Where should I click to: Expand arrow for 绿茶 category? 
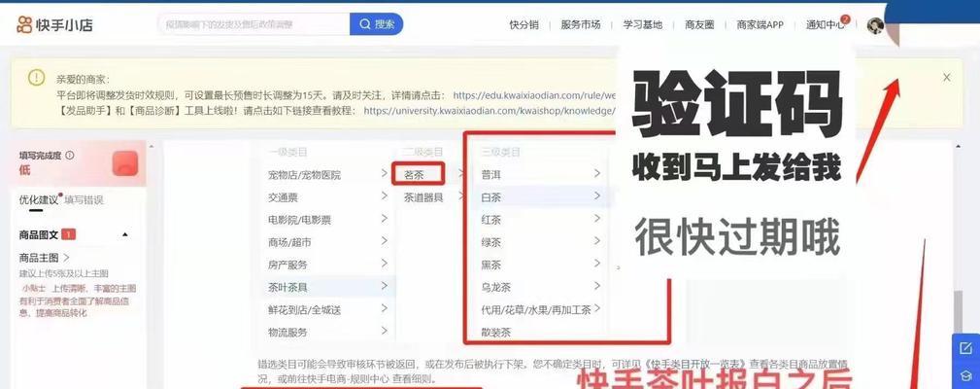click(597, 241)
